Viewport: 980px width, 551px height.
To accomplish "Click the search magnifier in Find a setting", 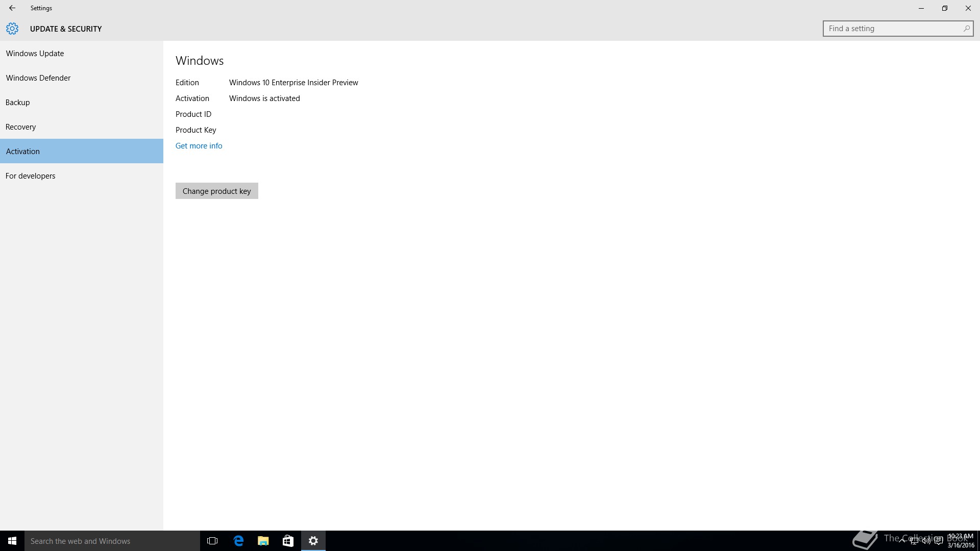I will [966, 29].
